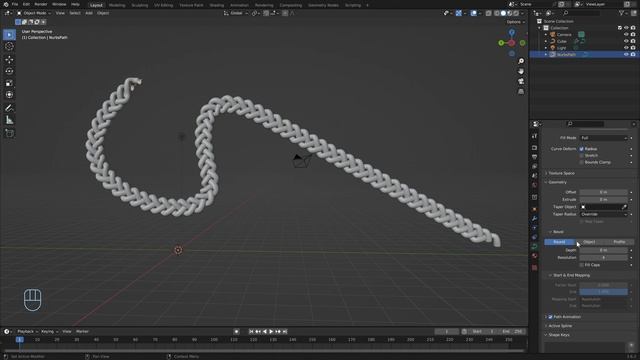The image size is (640, 360).
Task: Enable the Bounds Clamp checkbox
Action: click(582, 162)
